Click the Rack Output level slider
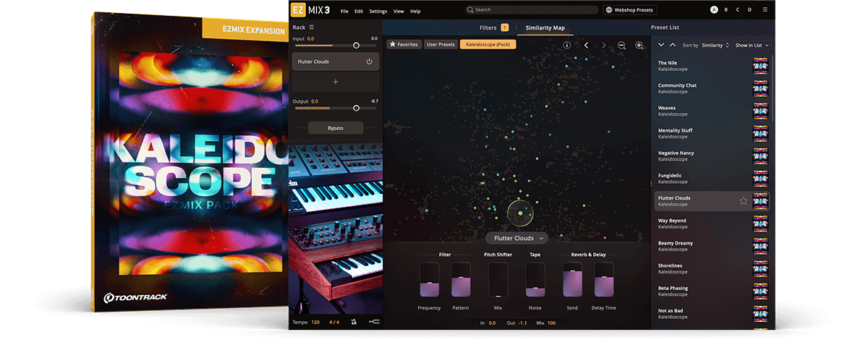 (x=336, y=108)
